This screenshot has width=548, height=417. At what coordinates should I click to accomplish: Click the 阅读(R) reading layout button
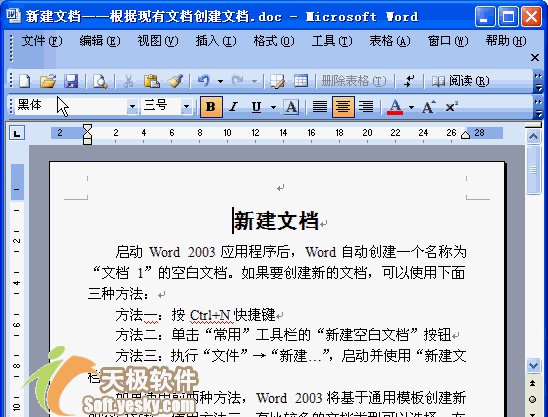coord(460,81)
